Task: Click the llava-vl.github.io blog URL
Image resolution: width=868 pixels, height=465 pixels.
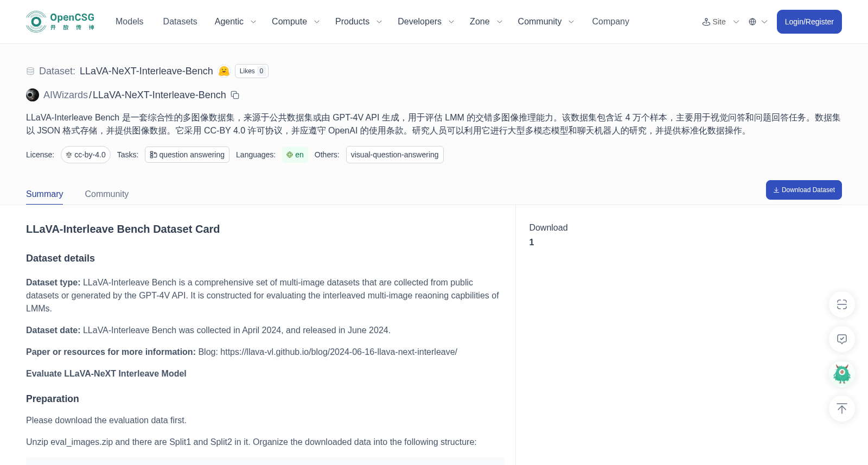Action: [x=339, y=352]
